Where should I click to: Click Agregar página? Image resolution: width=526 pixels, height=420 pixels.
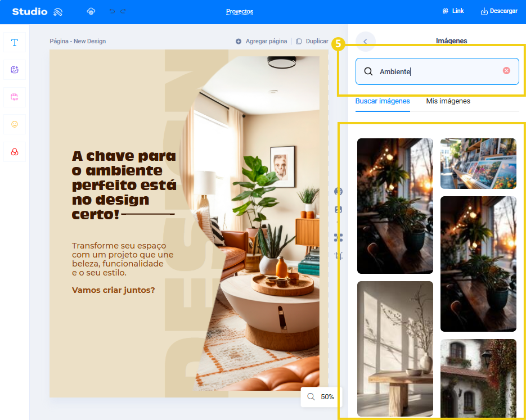click(266, 41)
